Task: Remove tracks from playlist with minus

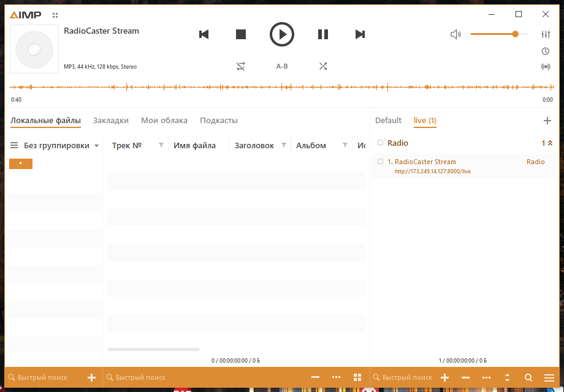Action: [x=465, y=377]
